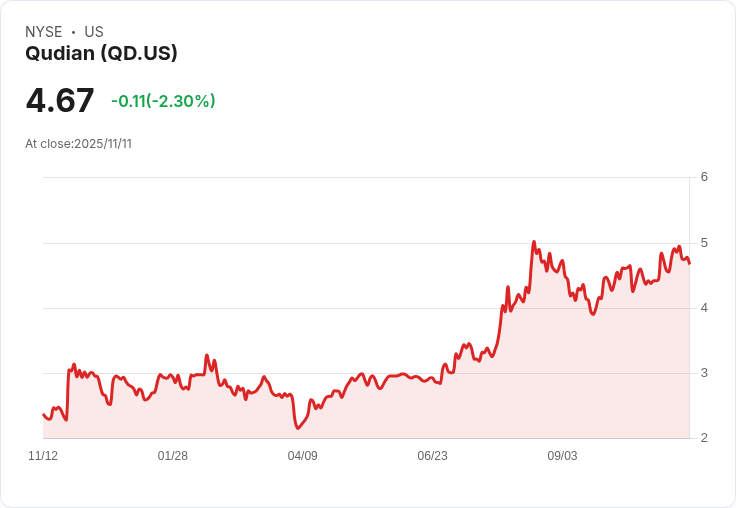
Task: Click the 6 label on the price axis
Action: coord(704,178)
